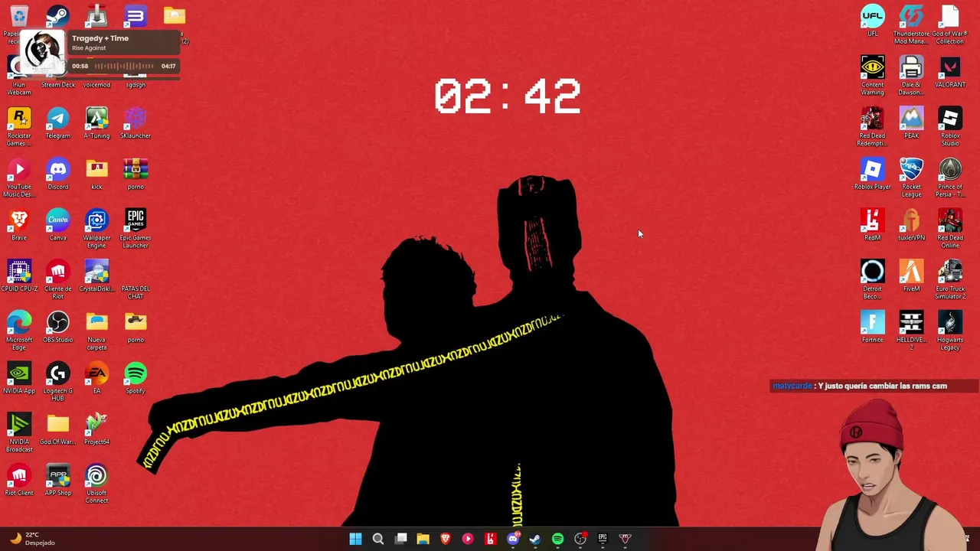Open the Windows Start menu

(355, 539)
